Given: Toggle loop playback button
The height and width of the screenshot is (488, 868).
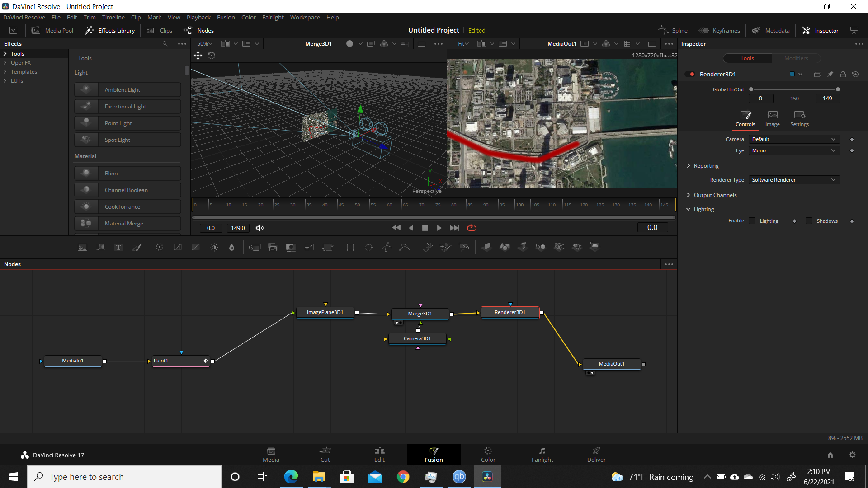Looking at the screenshot, I should [x=472, y=228].
